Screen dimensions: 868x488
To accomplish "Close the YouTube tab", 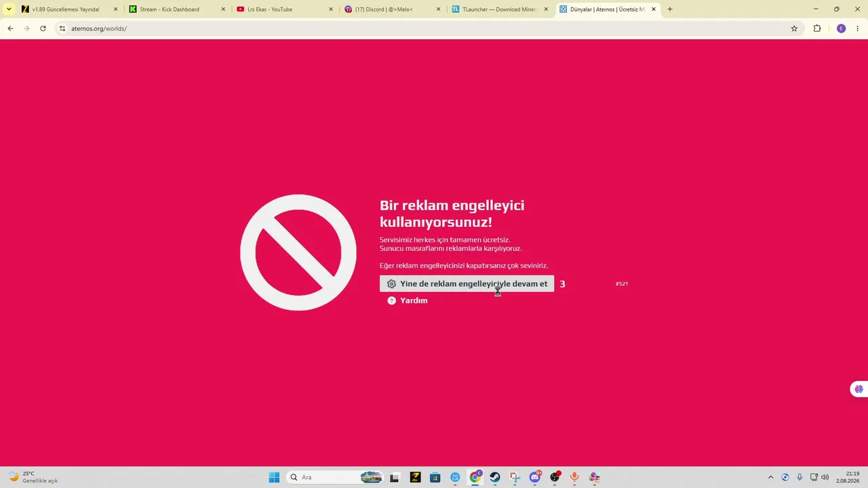I will [331, 9].
